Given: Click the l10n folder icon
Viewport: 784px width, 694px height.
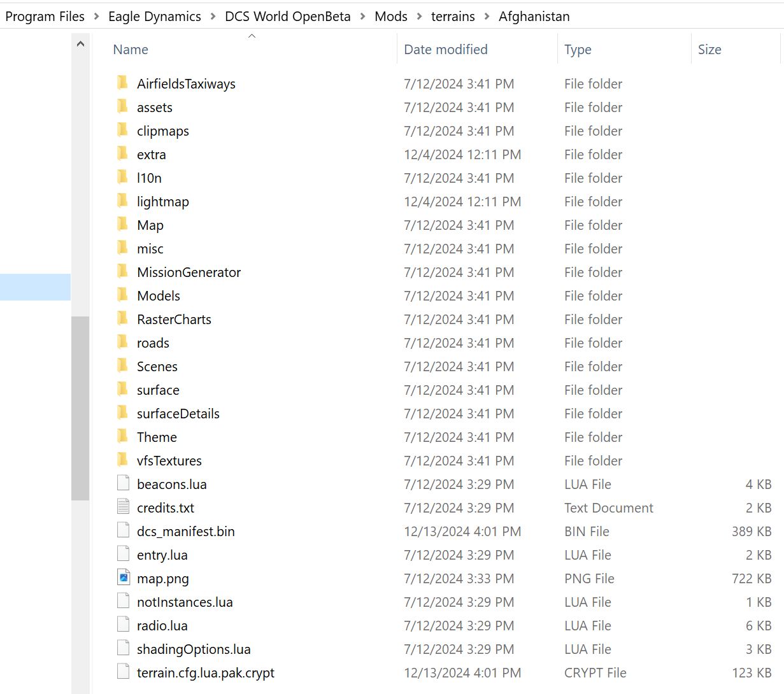Looking at the screenshot, I should (123, 177).
